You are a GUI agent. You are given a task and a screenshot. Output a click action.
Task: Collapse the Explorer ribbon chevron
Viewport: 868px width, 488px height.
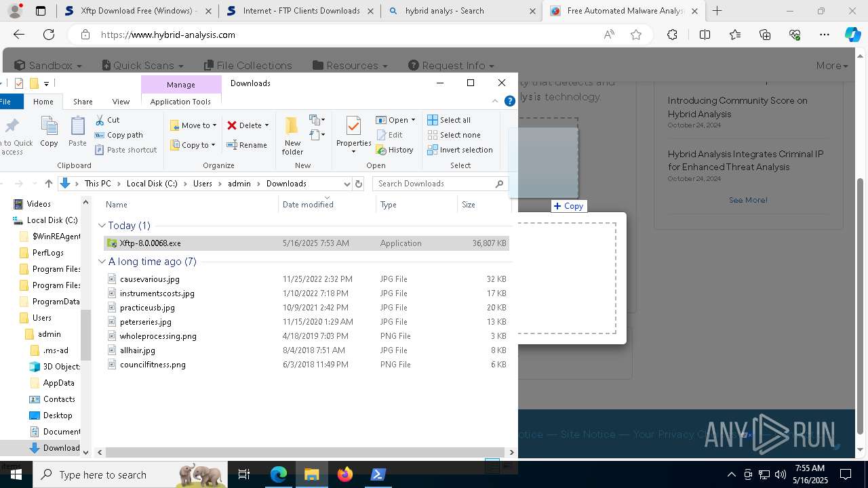click(495, 101)
